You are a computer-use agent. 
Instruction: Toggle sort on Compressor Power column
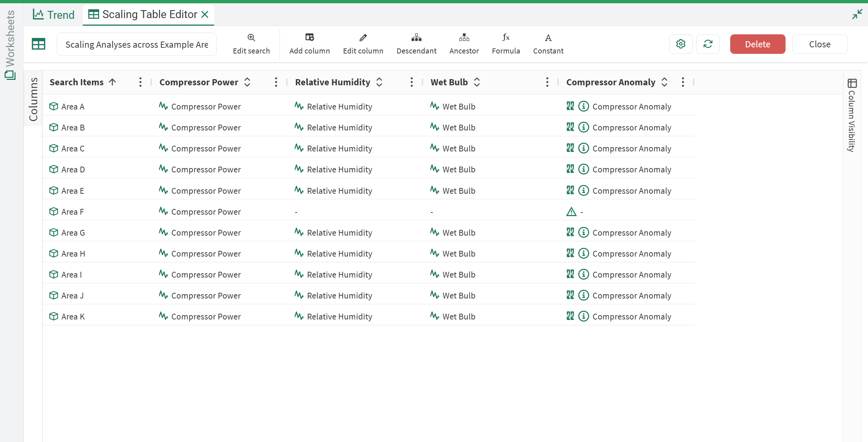247,82
